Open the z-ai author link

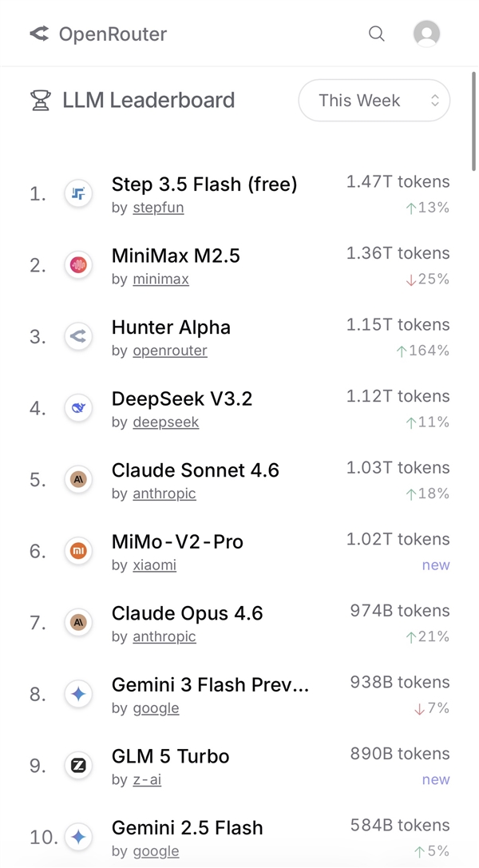[147, 779]
